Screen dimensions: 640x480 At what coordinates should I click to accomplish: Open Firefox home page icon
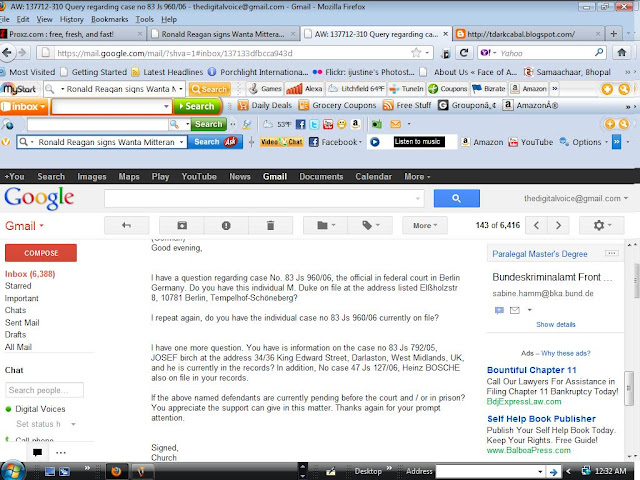click(x=622, y=53)
